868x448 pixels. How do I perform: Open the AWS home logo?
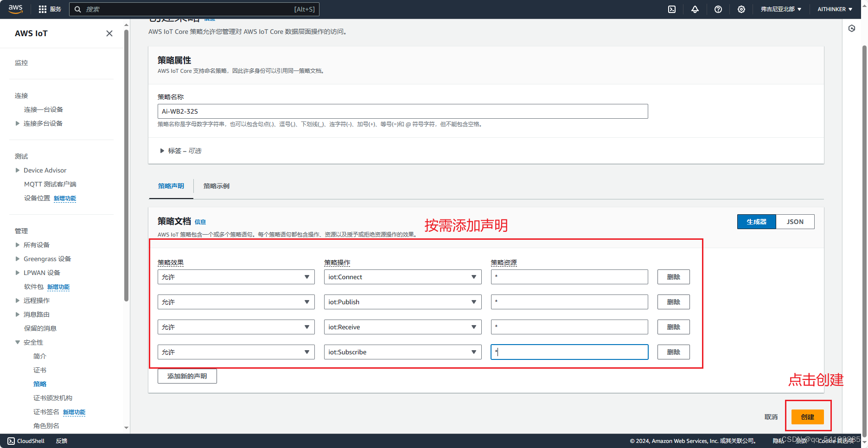(15, 9)
